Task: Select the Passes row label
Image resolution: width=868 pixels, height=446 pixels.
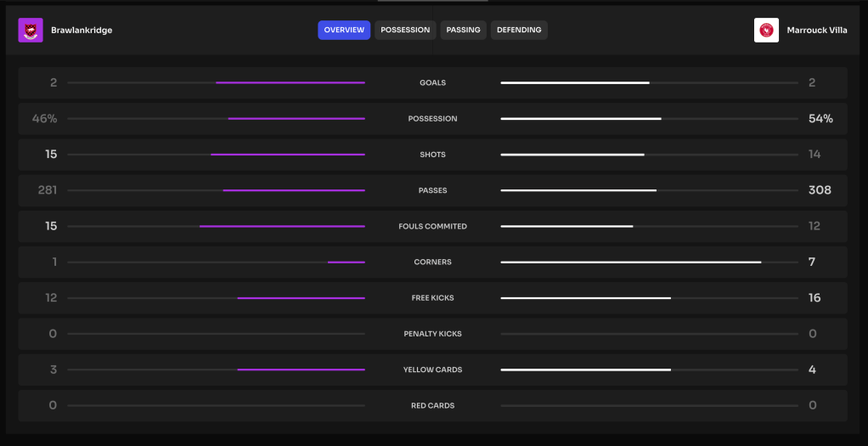Action: tap(432, 191)
